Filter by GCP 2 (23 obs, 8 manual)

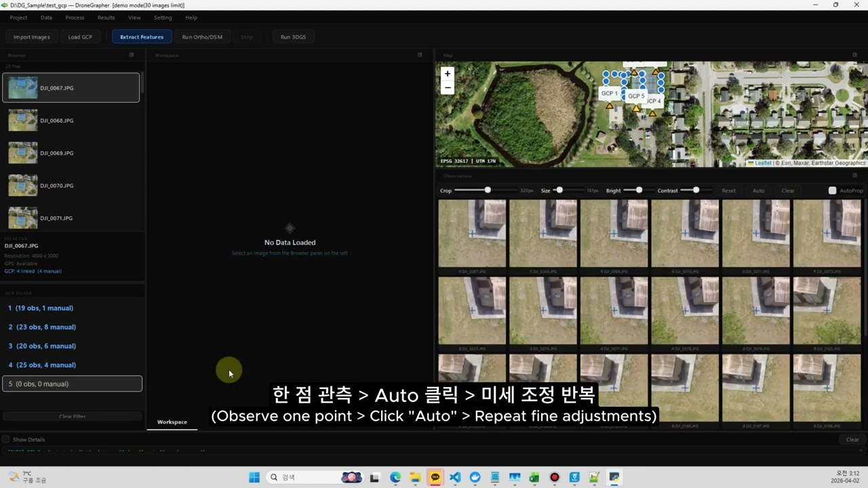point(73,327)
